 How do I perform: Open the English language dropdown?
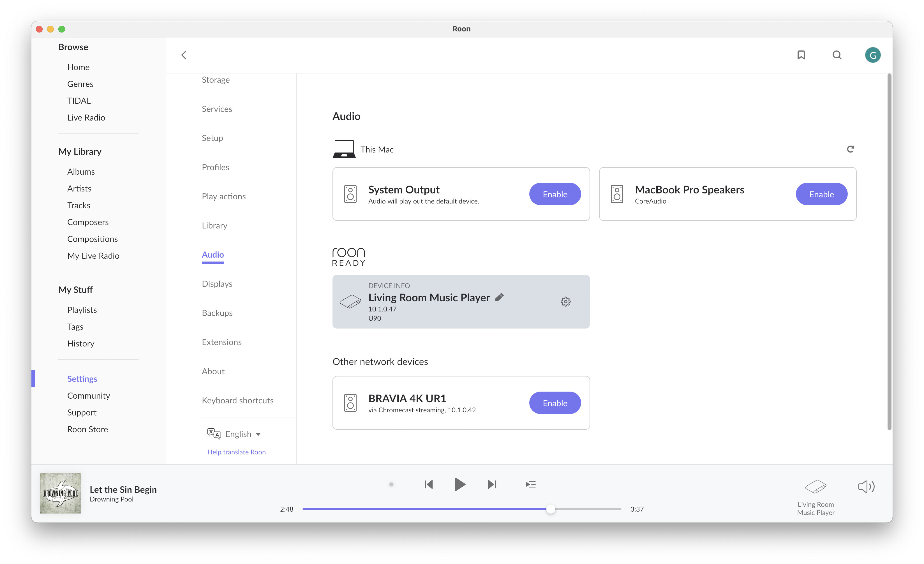point(242,434)
